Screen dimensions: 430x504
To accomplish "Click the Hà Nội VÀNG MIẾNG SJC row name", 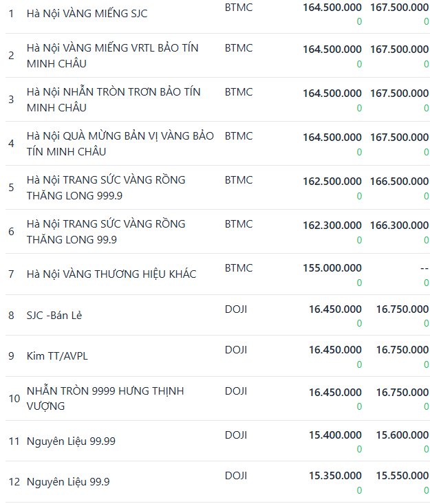I will [87, 14].
